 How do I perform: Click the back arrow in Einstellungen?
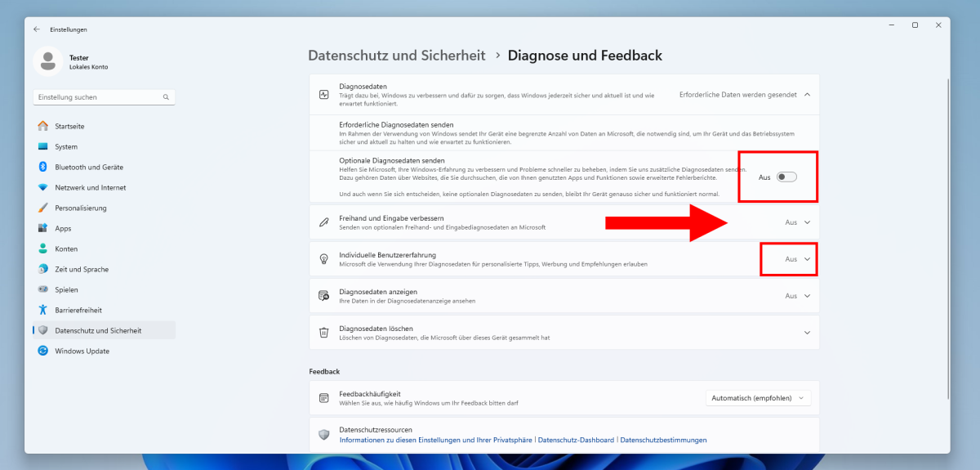[x=36, y=29]
